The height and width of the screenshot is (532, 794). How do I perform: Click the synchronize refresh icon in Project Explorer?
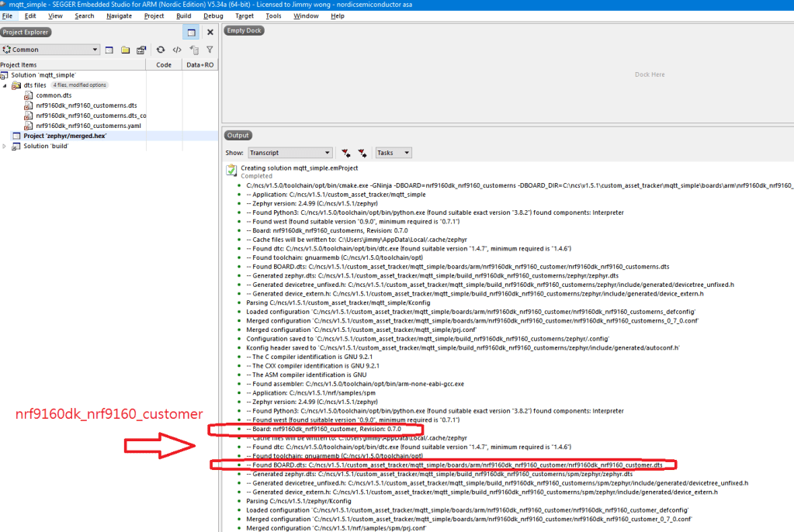tap(161, 50)
